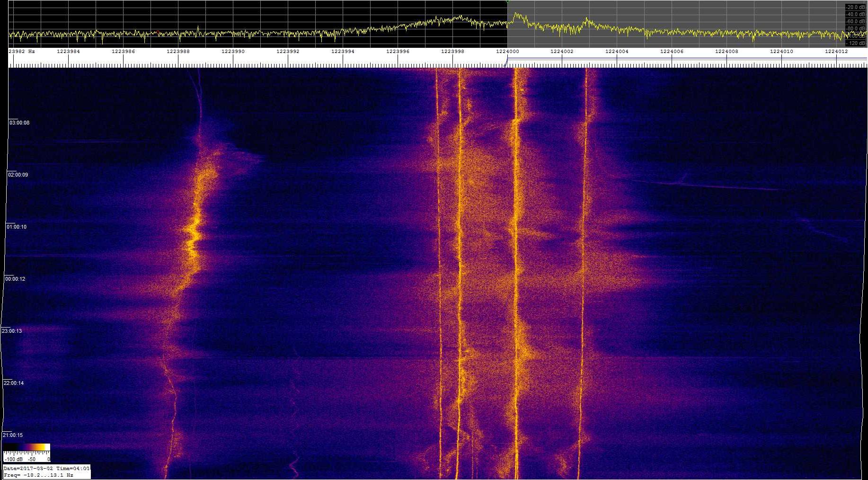The image size is (868, 480).
Task: Click the -100 dB color scale label
Action: [x=13, y=459]
